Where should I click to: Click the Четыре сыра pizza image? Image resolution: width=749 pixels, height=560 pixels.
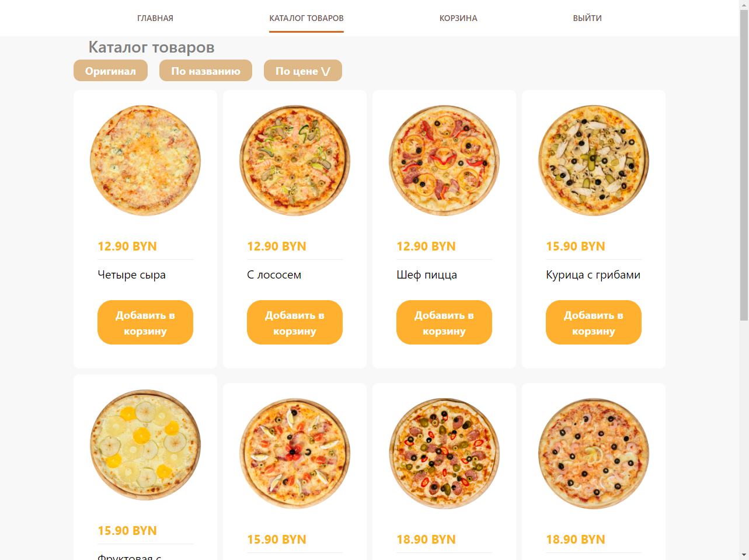[x=145, y=161]
